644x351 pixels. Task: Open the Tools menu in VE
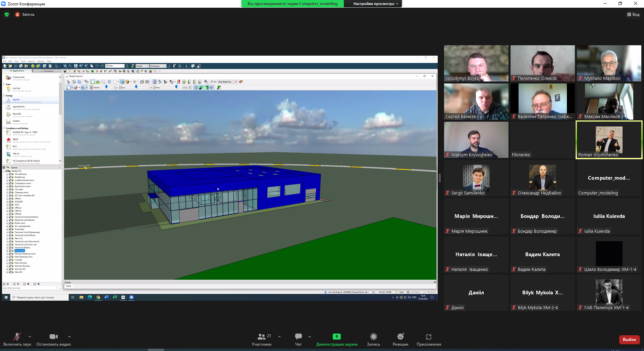point(23,61)
